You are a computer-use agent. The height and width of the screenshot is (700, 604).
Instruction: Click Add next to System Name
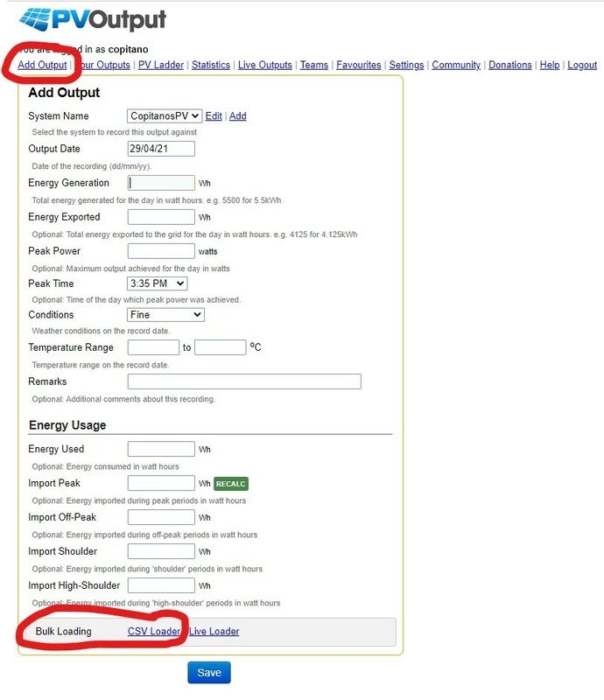click(238, 116)
